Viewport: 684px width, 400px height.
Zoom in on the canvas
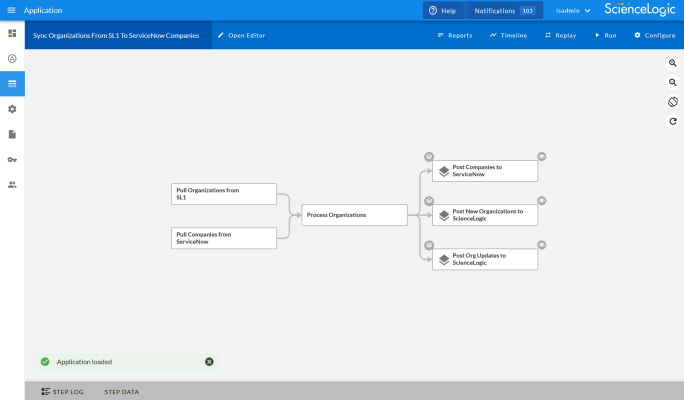tap(673, 63)
